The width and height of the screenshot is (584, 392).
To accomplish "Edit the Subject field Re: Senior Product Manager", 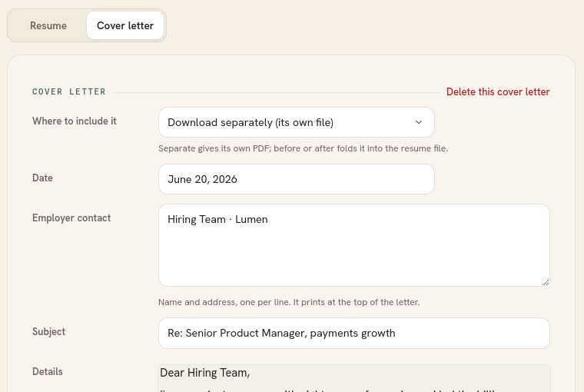I will (x=354, y=333).
